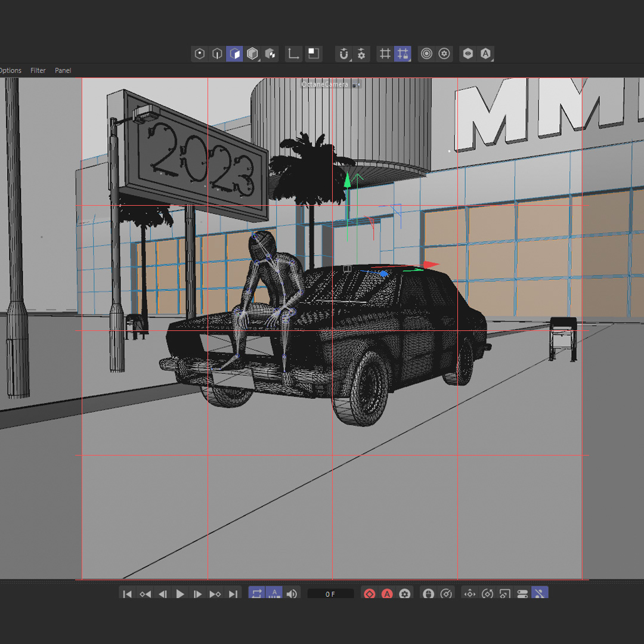
Task: Toggle position keyframe recording icon
Action: [470, 594]
